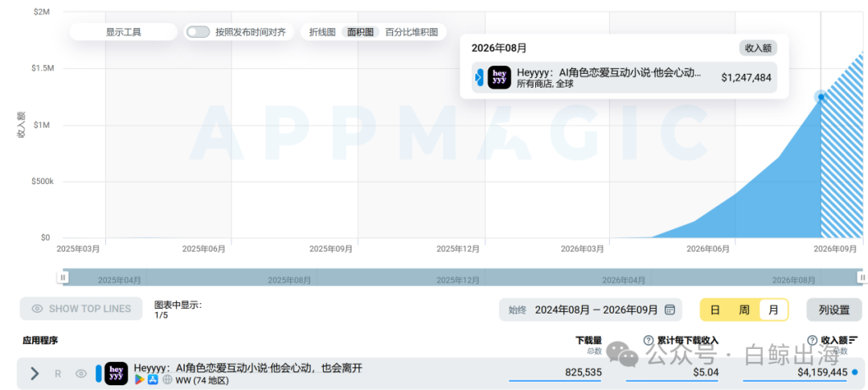Screen dimensions: 868x390
Task: Click the 2026年08月 tooltip title
Action: click(499, 48)
